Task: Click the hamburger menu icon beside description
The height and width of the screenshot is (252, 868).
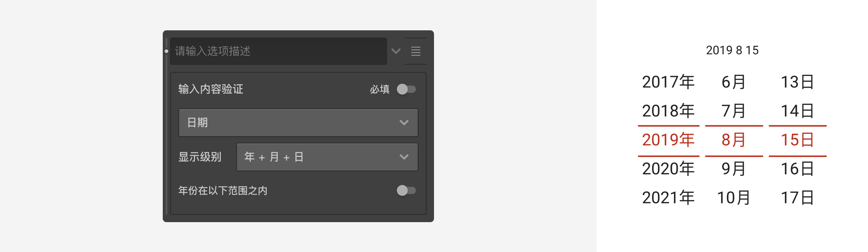Action: point(415,51)
